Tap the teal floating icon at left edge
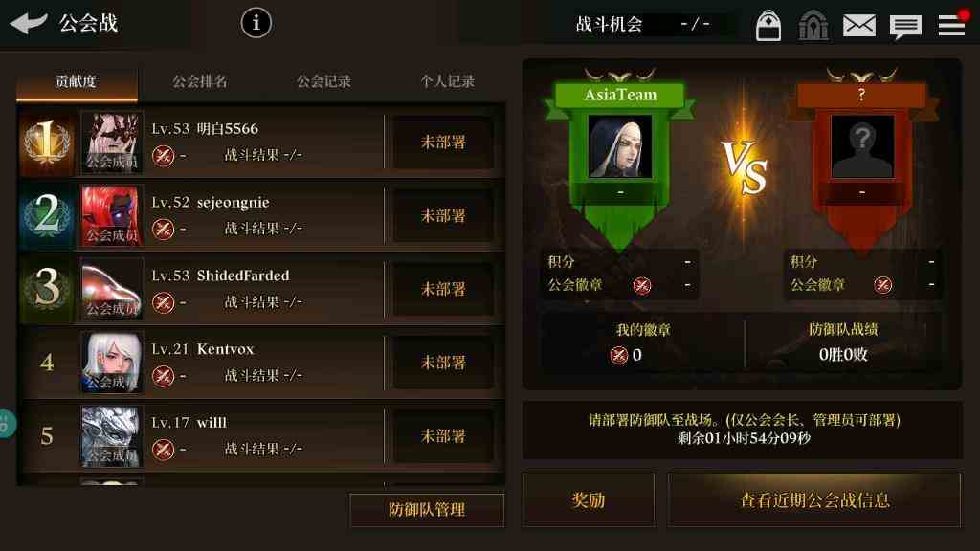The image size is (980, 551). 7,424
